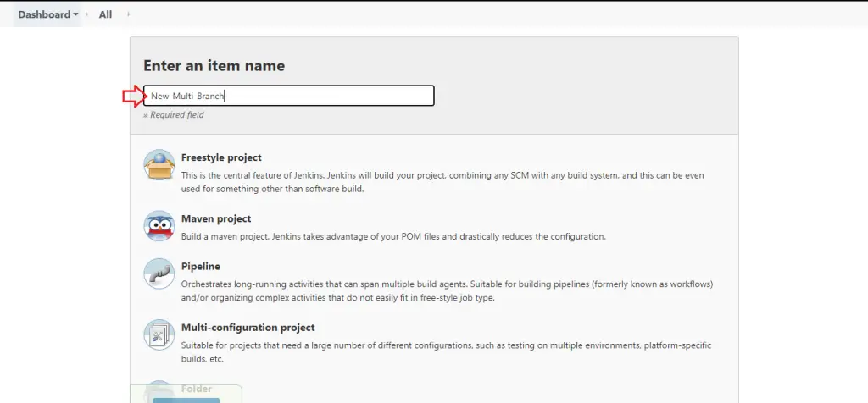Click the Enter an item name heading
The width and height of the screenshot is (868, 403).
214,66
